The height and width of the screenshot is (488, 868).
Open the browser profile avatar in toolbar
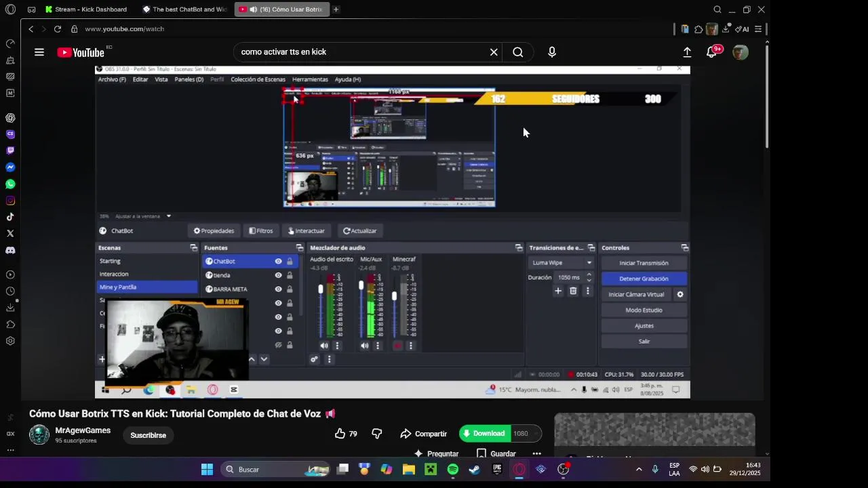point(711,29)
